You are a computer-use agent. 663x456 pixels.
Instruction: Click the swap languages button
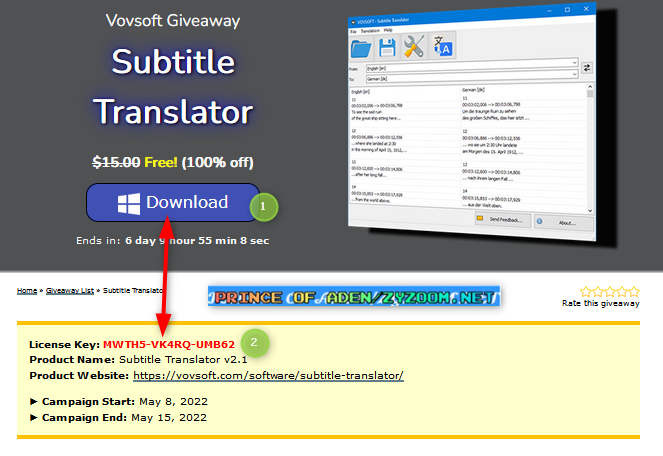click(x=587, y=68)
